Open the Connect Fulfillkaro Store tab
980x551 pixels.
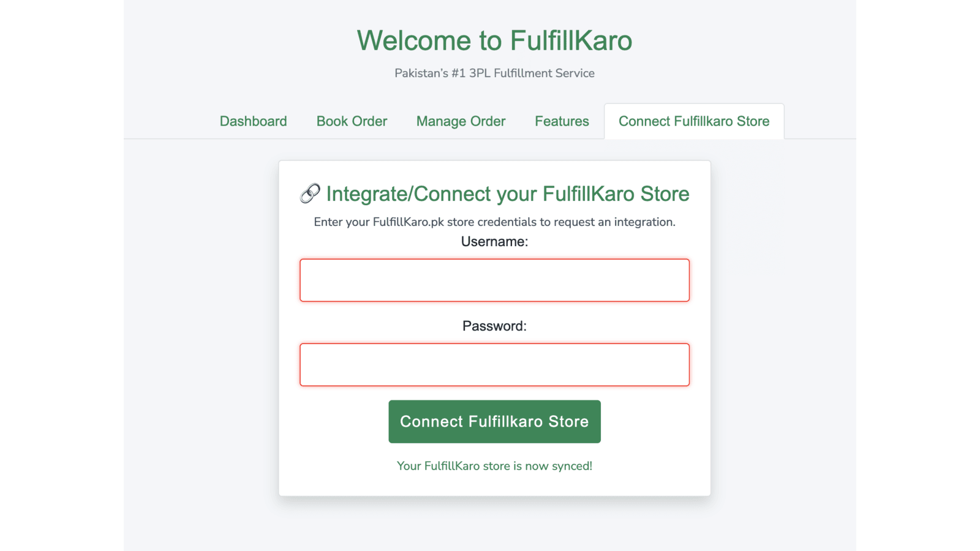[x=693, y=121]
